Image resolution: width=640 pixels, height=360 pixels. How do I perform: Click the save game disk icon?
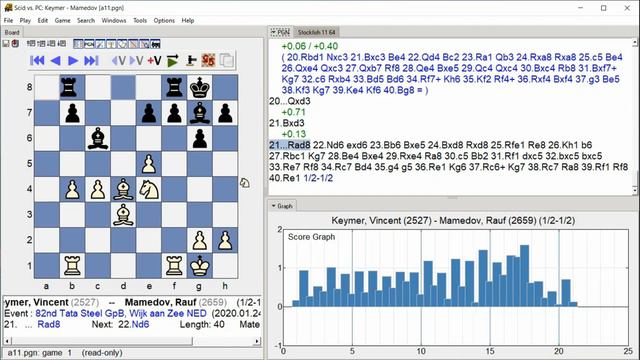pos(6,43)
